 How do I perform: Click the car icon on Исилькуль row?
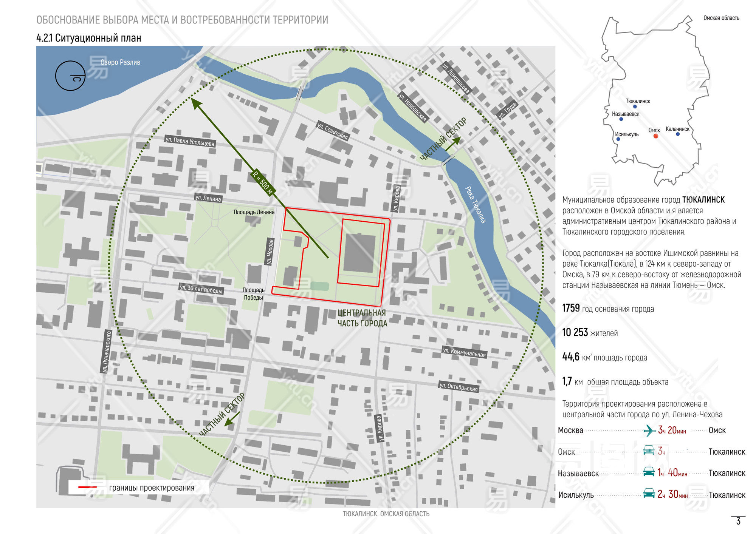[x=649, y=494]
